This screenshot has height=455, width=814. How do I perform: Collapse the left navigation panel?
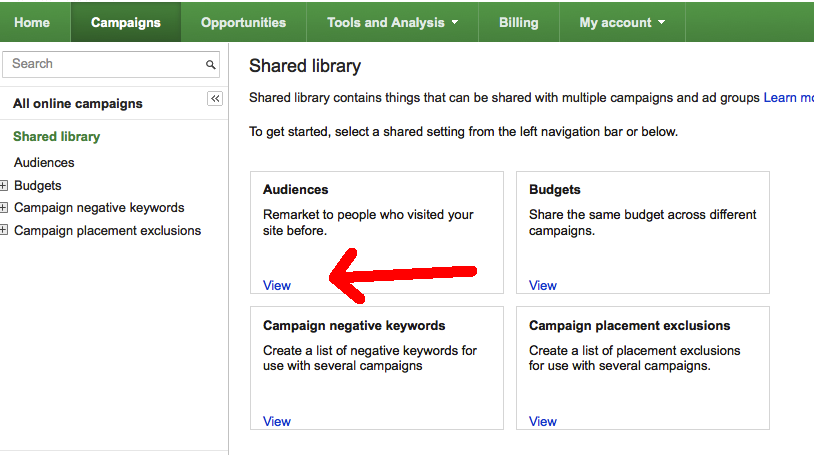pos(215,98)
